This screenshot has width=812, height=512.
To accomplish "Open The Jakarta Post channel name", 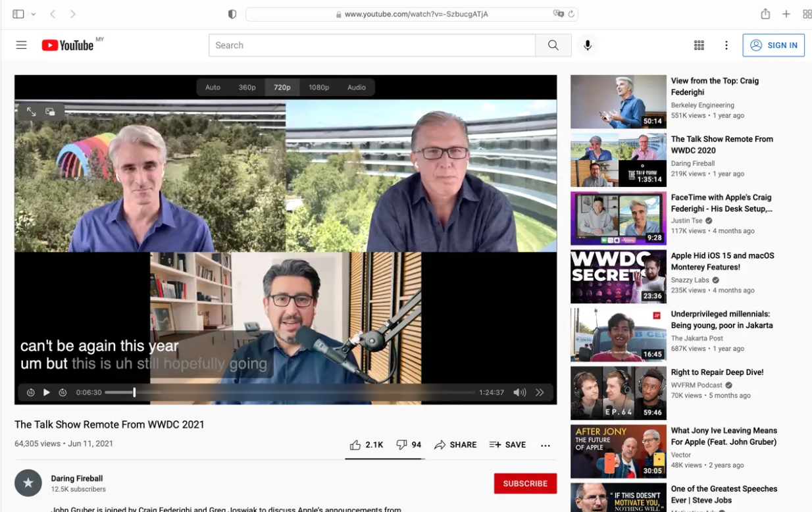I will coord(697,338).
